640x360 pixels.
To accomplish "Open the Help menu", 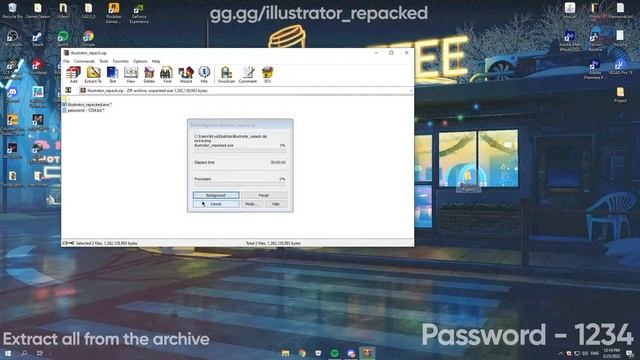I will (156, 61).
